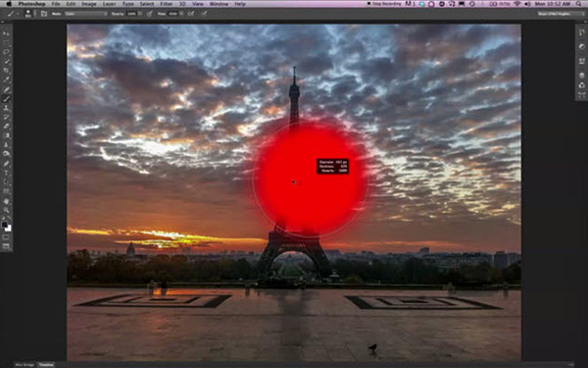Select the Eraser tool
This screenshot has height=368, width=588.
(7, 127)
